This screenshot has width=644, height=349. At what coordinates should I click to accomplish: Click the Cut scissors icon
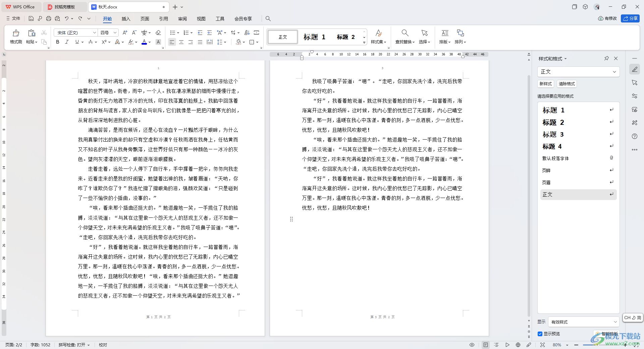44,33
